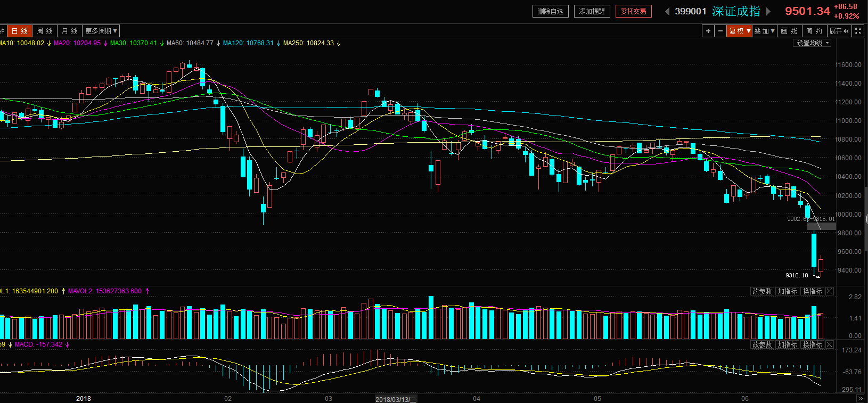The height and width of the screenshot is (403, 868).
Task: Go to previous stock with left arrow
Action: click(667, 11)
